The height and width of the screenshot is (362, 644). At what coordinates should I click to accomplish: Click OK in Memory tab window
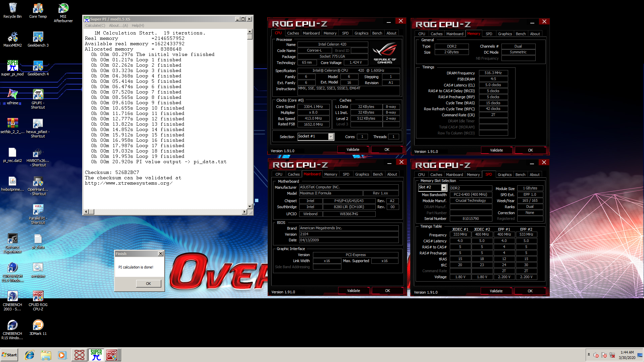pyautogui.click(x=530, y=150)
